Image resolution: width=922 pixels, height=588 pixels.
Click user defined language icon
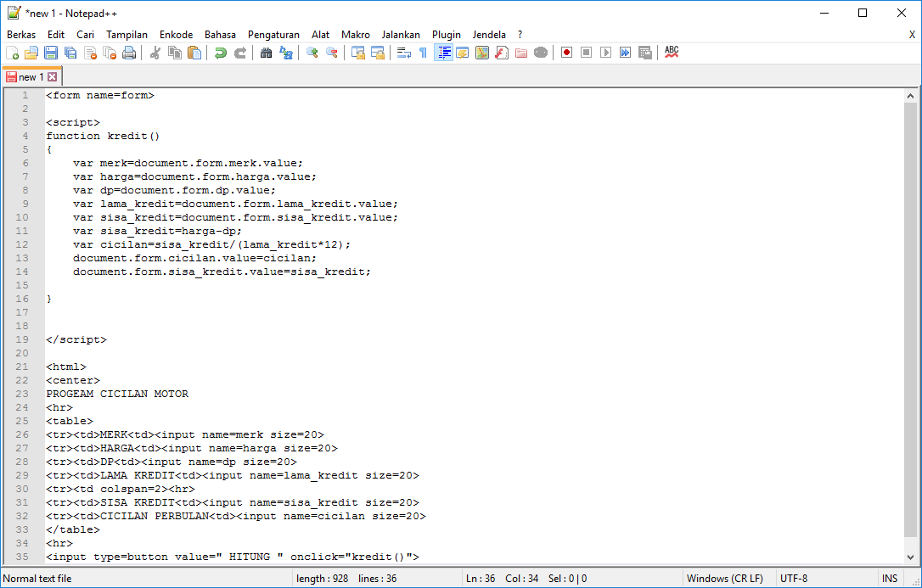coord(463,53)
